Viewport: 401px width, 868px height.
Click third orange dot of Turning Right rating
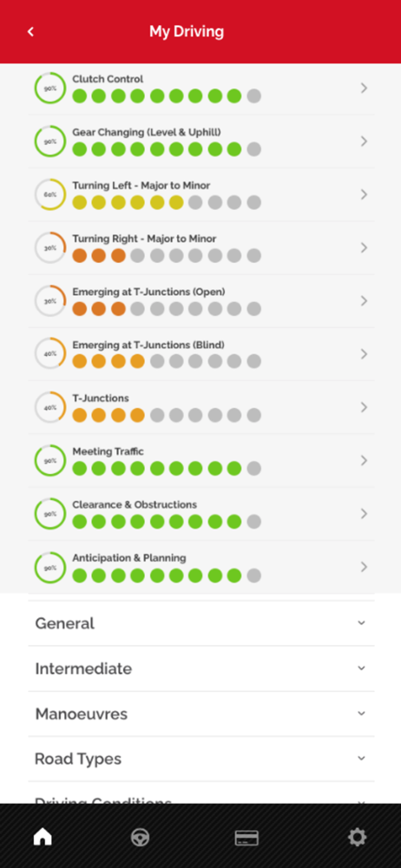click(x=118, y=255)
